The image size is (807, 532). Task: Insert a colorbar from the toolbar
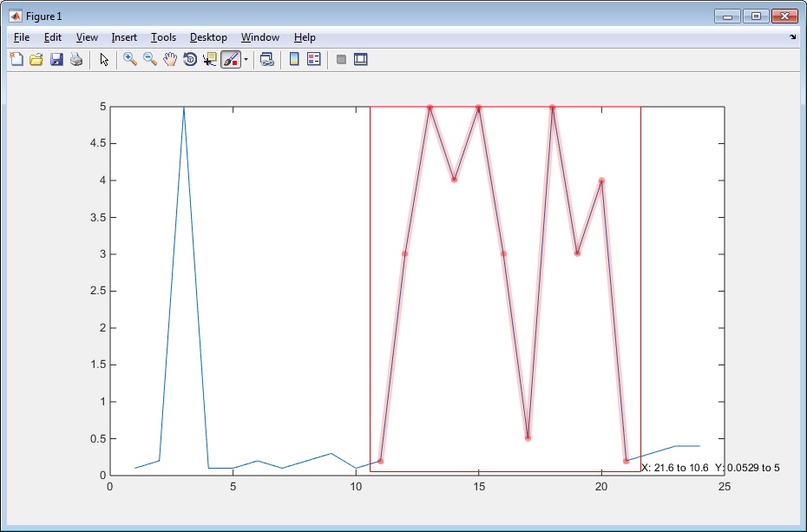(x=294, y=60)
